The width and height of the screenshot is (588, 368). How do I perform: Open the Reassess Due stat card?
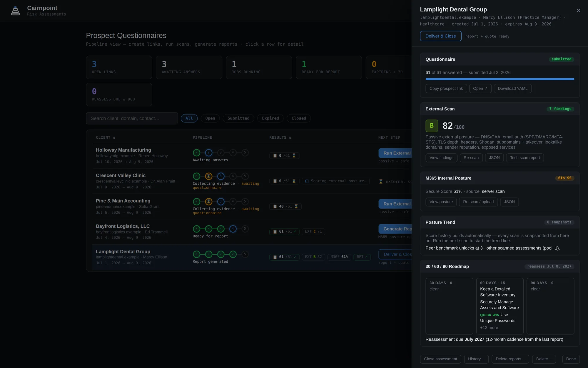pyautogui.click(x=119, y=95)
